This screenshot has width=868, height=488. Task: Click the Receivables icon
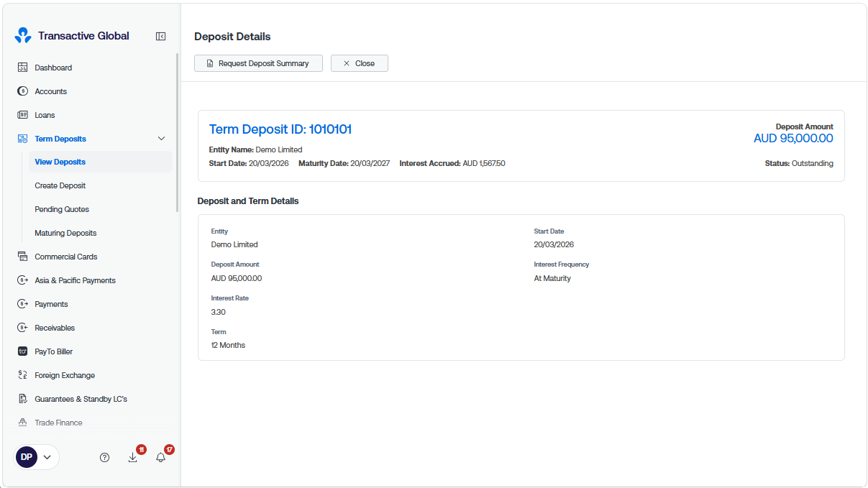pyautogui.click(x=22, y=328)
